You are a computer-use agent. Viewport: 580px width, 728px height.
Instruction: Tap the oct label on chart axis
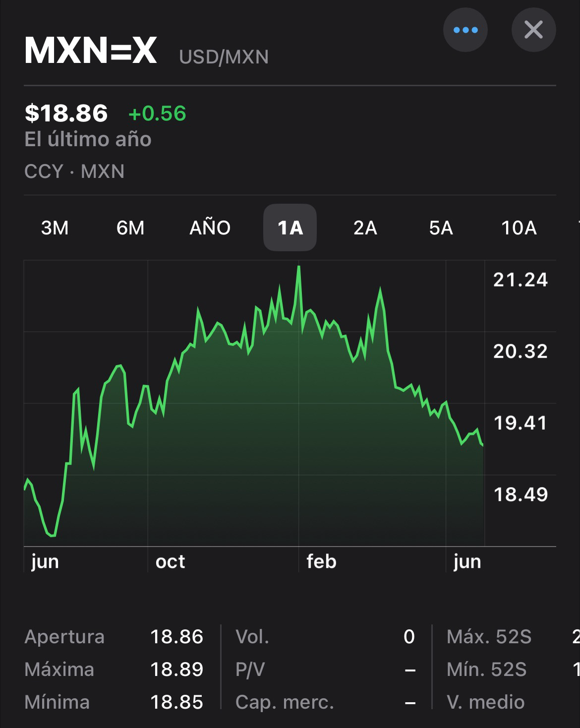[x=170, y=561]
